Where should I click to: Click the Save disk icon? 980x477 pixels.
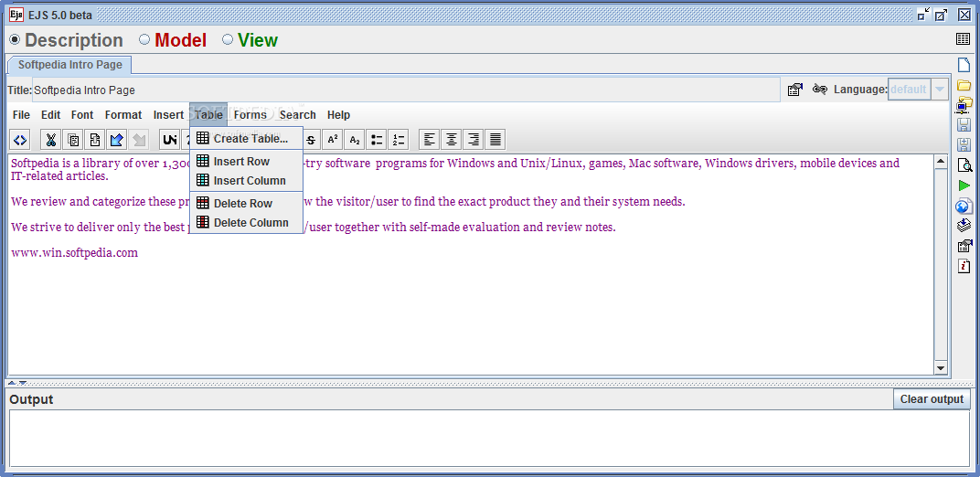pyautogui.click(x=964, y=125)
